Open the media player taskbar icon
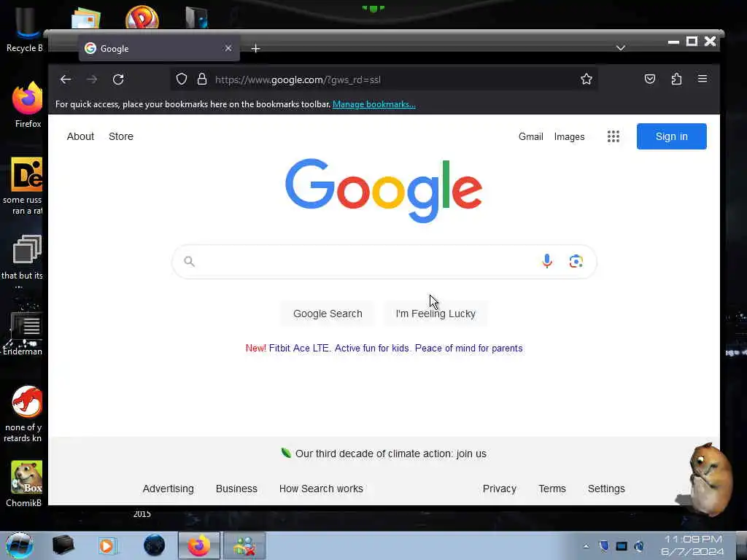This screenshot has height=560, width=747. pos(108,545)
